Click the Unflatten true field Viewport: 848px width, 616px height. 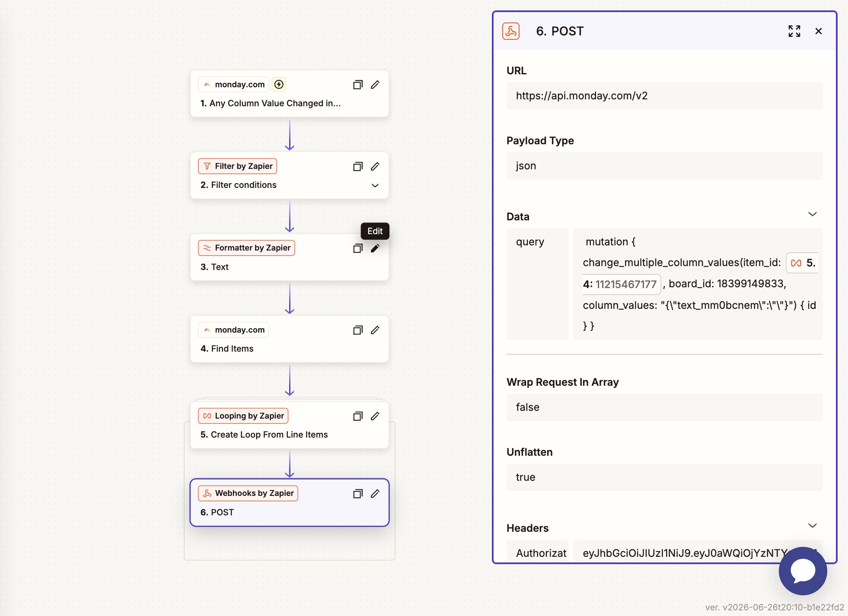(664, 477)
